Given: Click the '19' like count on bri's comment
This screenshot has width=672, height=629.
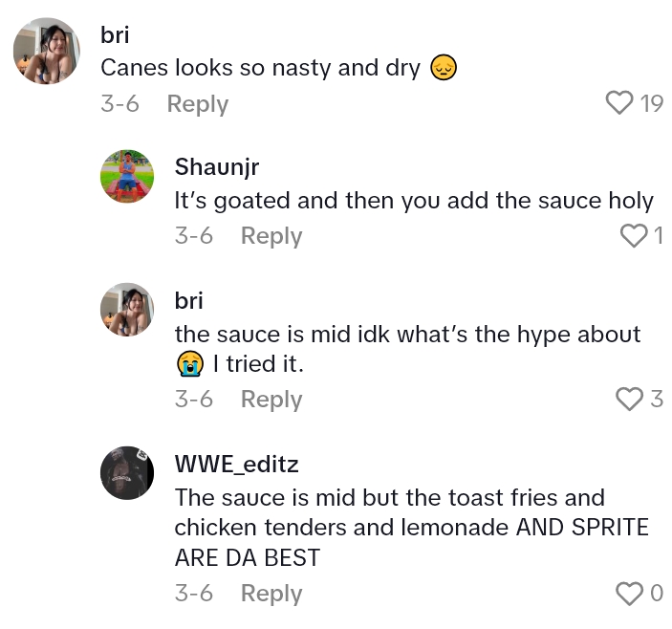Looking at the screenshot, I should [x=652, y=103].
